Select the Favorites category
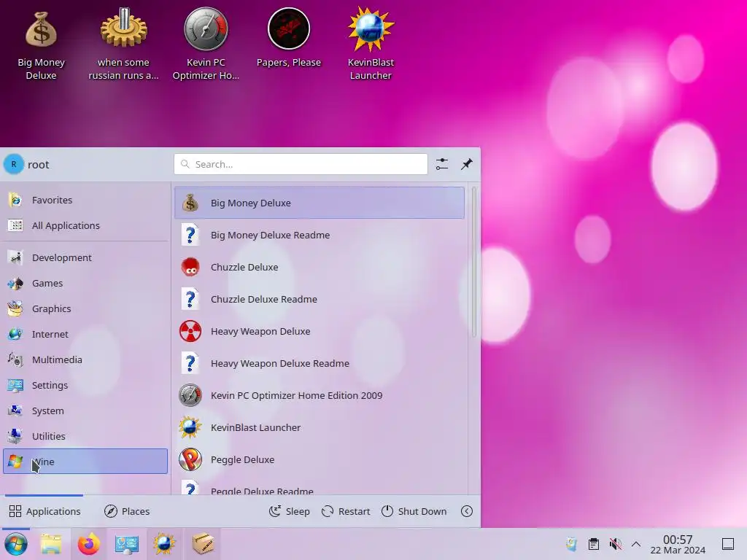747x560 pixels. click(86, 200)
